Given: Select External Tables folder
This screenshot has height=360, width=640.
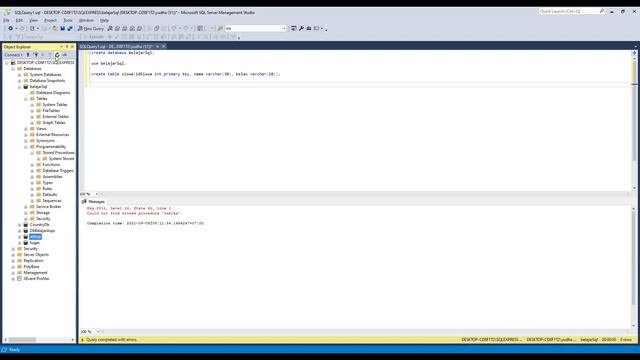Looking at the screenshot, I should point(56,117).
